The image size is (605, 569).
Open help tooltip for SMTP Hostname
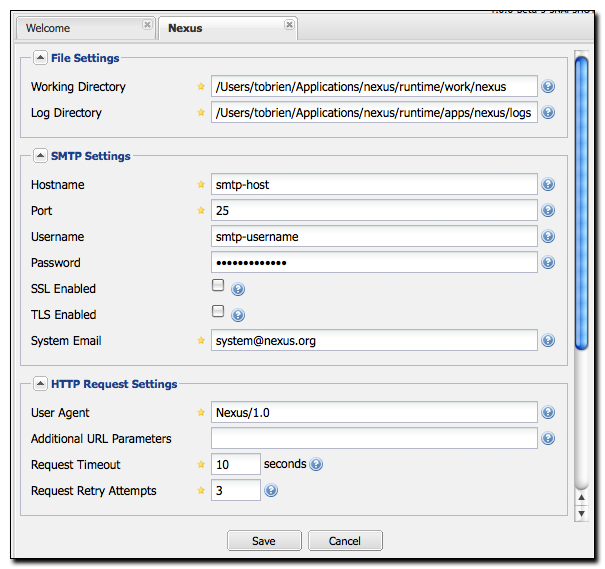coord(548,185)
